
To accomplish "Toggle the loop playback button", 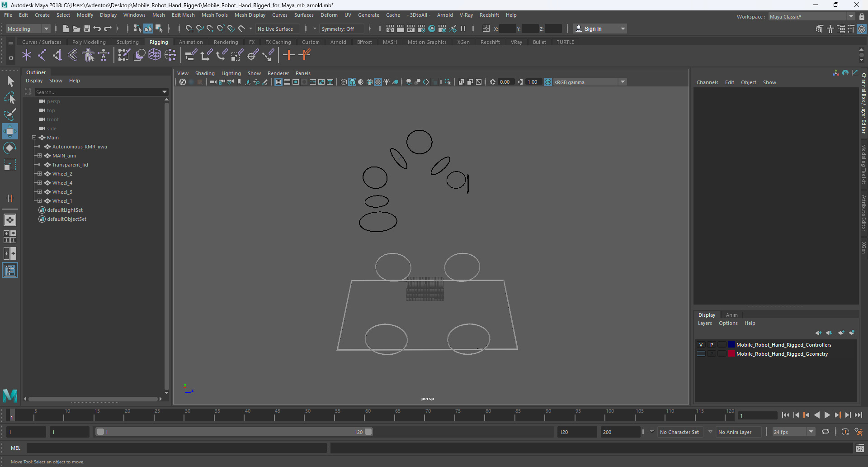I will click(x=826, y=432).
